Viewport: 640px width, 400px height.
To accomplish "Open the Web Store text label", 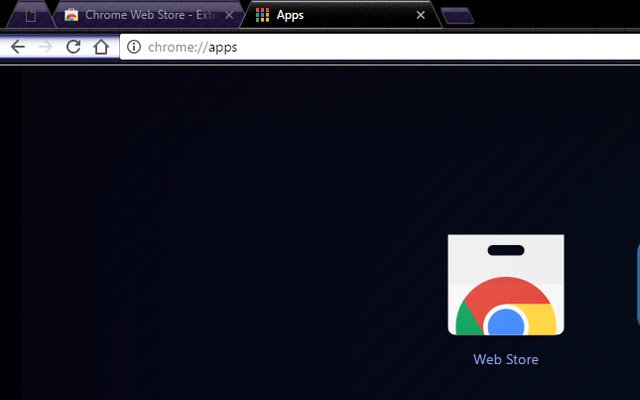I will click(506, 359).
